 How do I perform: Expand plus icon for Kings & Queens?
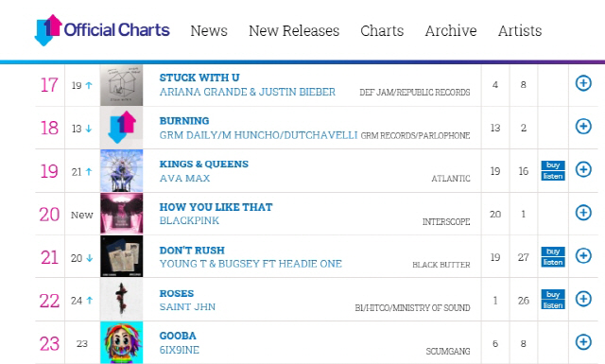[x=583, y=169]
